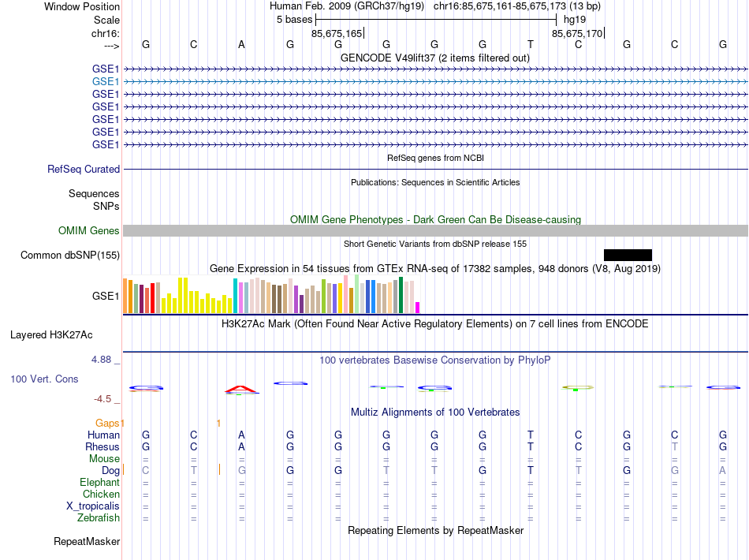The width and height of the screenshot is (749, 560).
Task: Click the A base in the Rhesus row
Action: coord(242,446)
